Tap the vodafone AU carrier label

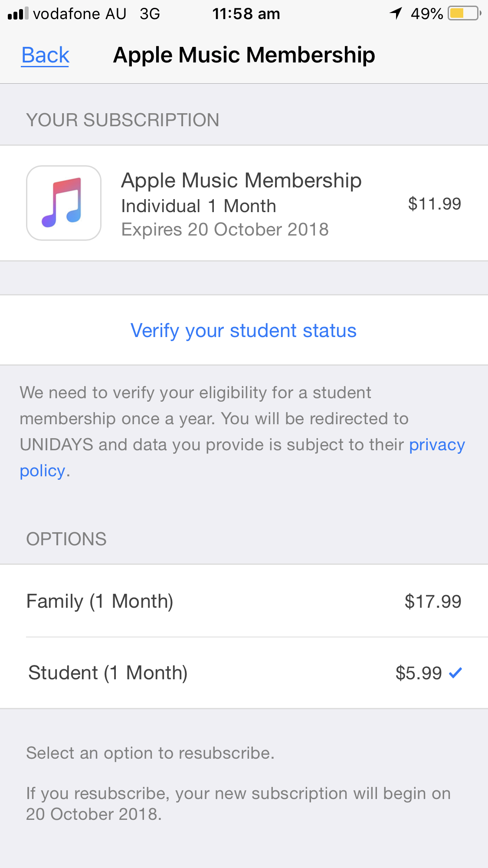click(x=80, y=14)
